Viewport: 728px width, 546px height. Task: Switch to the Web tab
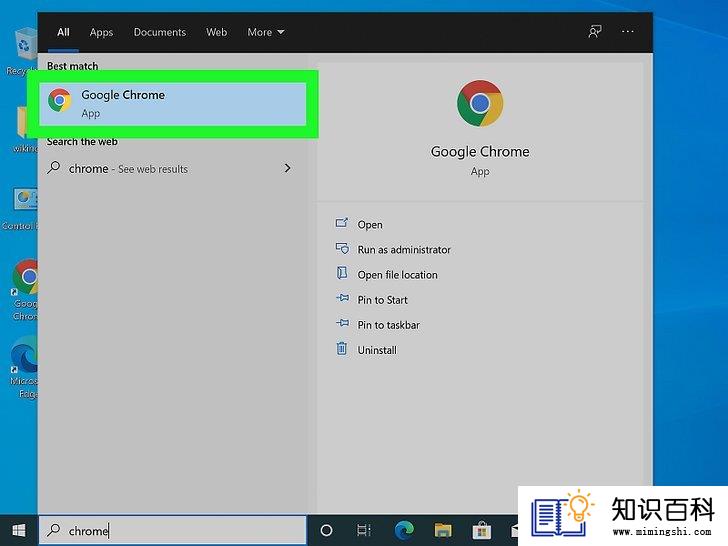point(216,32)
